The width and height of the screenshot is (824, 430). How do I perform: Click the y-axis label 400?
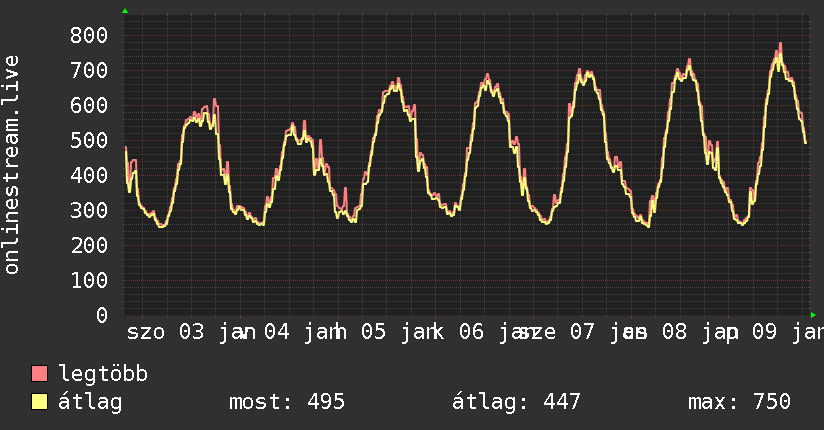point(89,175)
